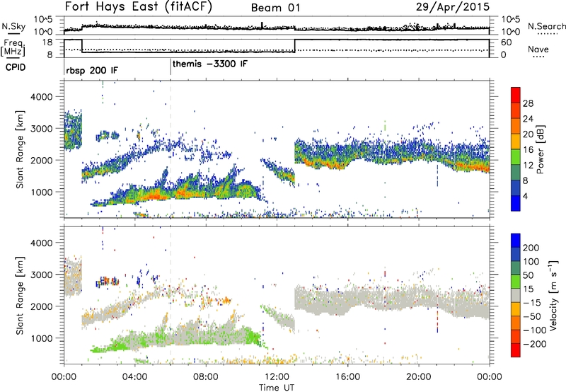This screenshot has height=392, width=566.
Task: Click the "60" Nave axis tick
Action: tap(506, 42)
